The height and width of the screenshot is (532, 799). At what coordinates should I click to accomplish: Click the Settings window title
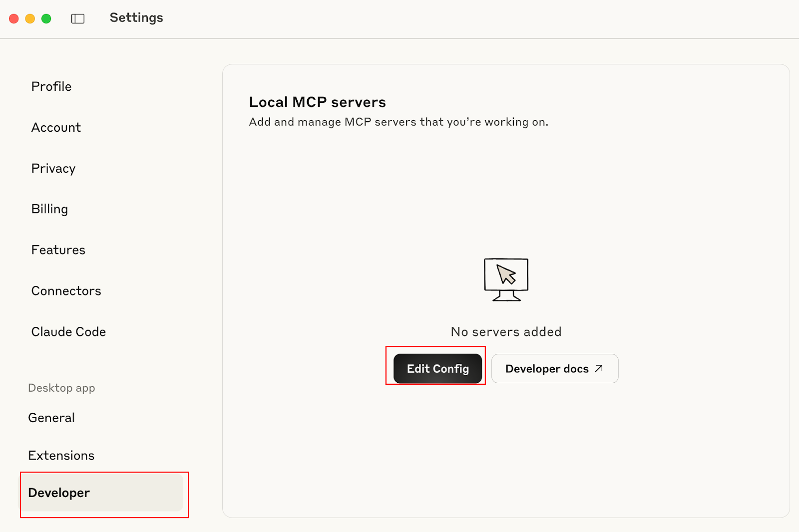click(136, 18)
